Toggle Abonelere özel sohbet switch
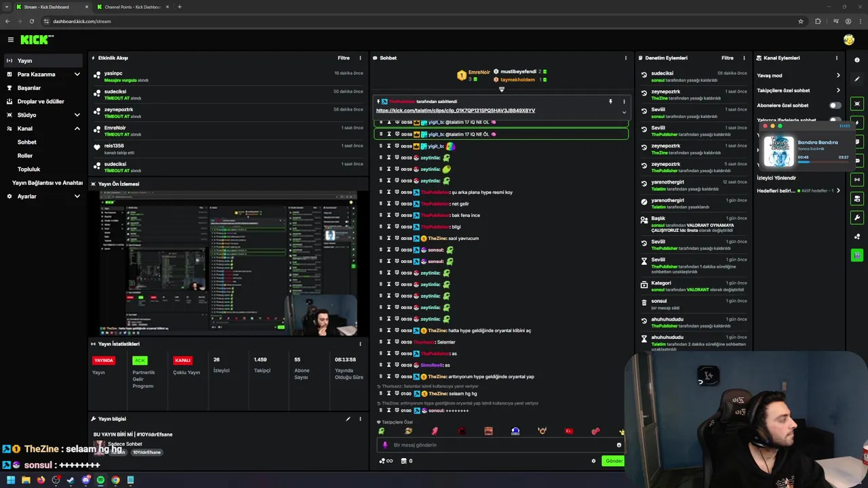Screen dimensions: 868x488 (835, 105)
